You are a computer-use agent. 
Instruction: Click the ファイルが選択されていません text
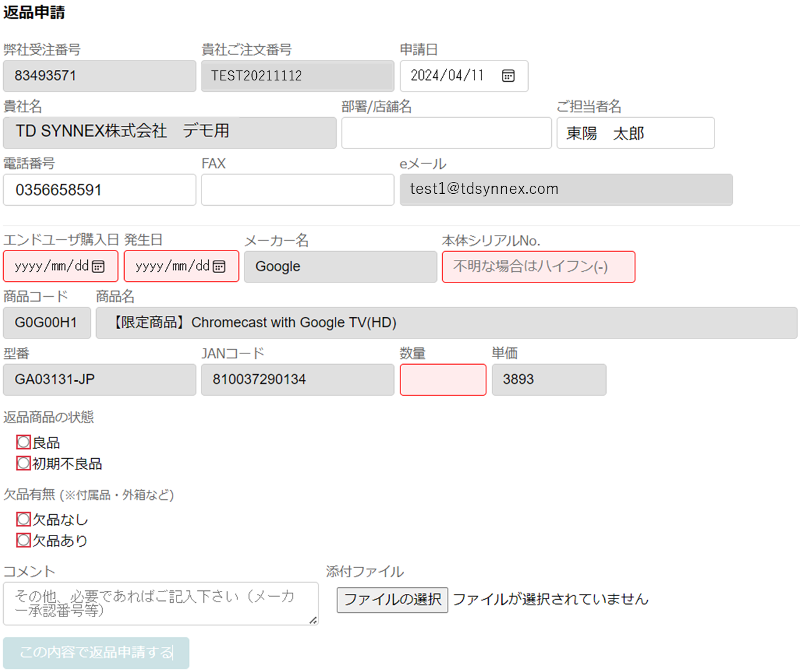pos(551,600)
